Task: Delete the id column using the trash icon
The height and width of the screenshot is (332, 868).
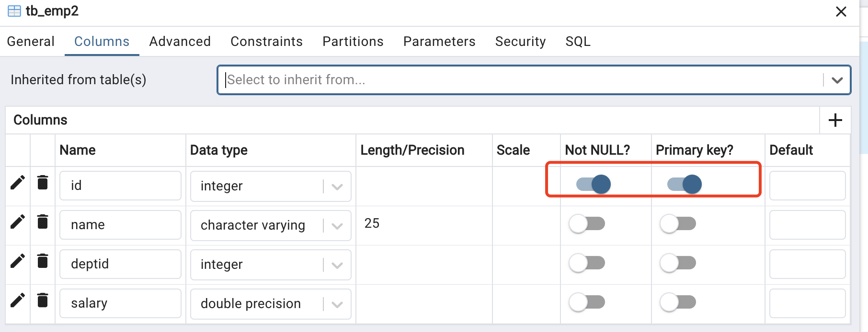Action: pos(43,182)
